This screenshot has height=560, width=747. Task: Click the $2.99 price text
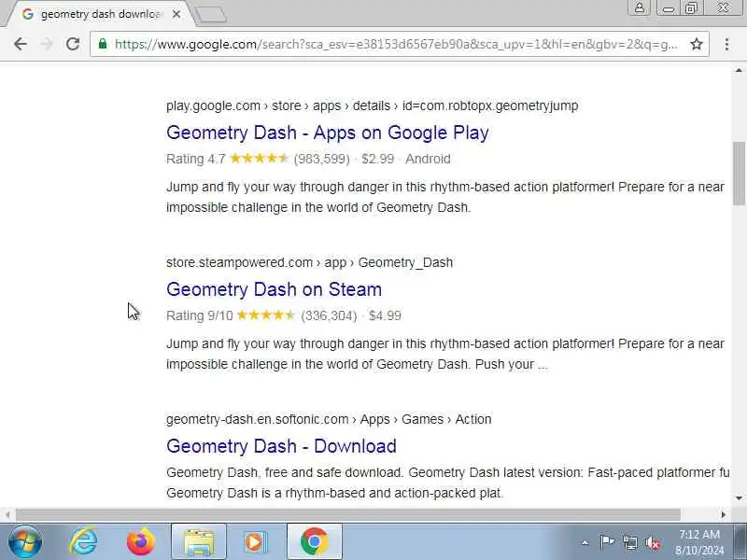tap(378, 159)
